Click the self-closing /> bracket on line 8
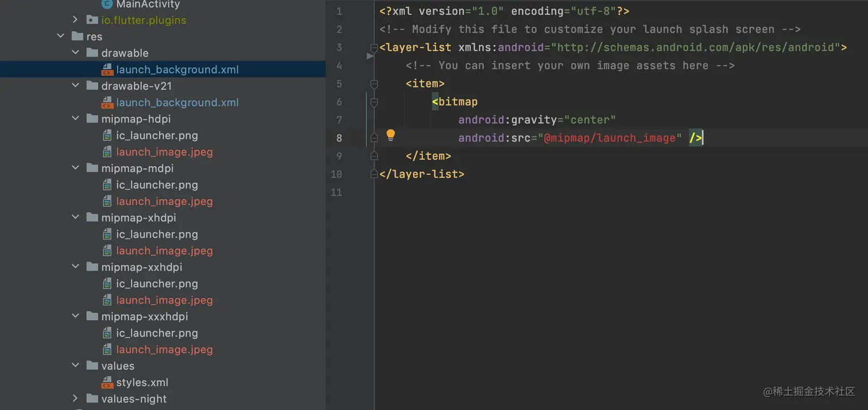The image size is (868, 410). pos(695,138)
